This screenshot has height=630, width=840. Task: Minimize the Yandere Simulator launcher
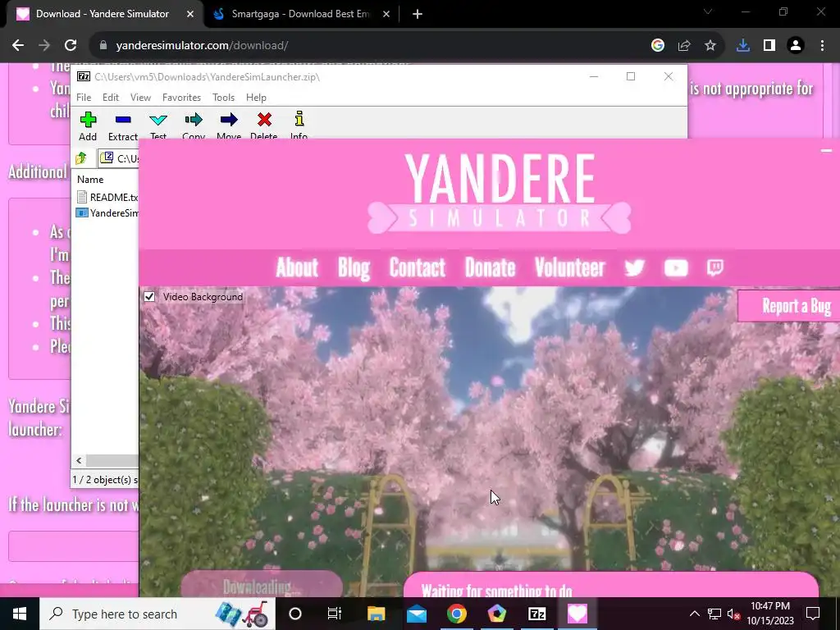[825, 151]
